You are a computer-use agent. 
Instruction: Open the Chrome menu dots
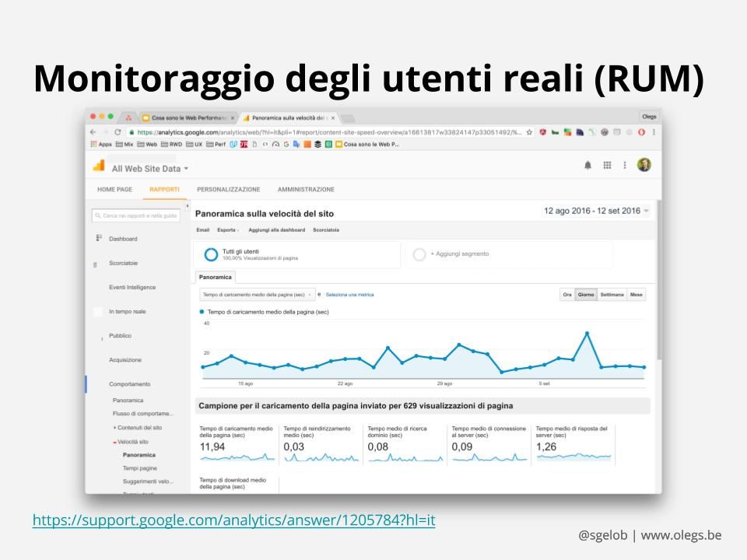point(654,132)
